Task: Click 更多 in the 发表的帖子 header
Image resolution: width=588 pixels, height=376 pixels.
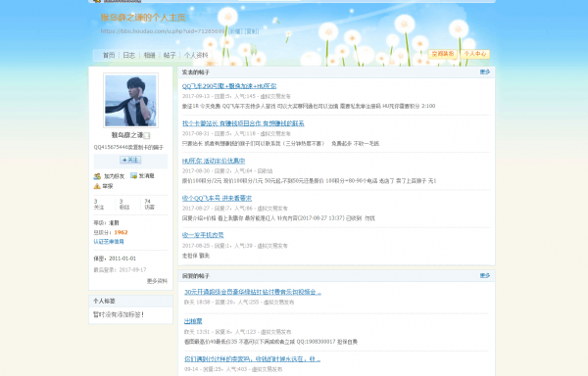Action: click(485, 71)
